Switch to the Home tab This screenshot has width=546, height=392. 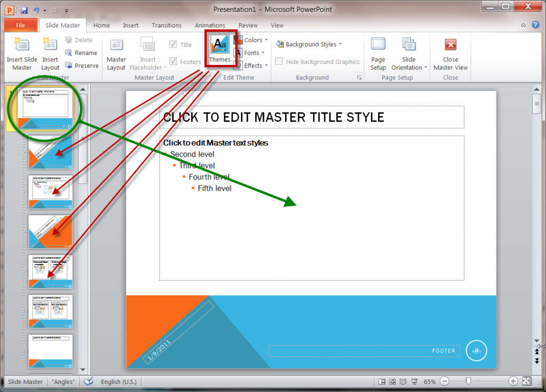point(101,26)
